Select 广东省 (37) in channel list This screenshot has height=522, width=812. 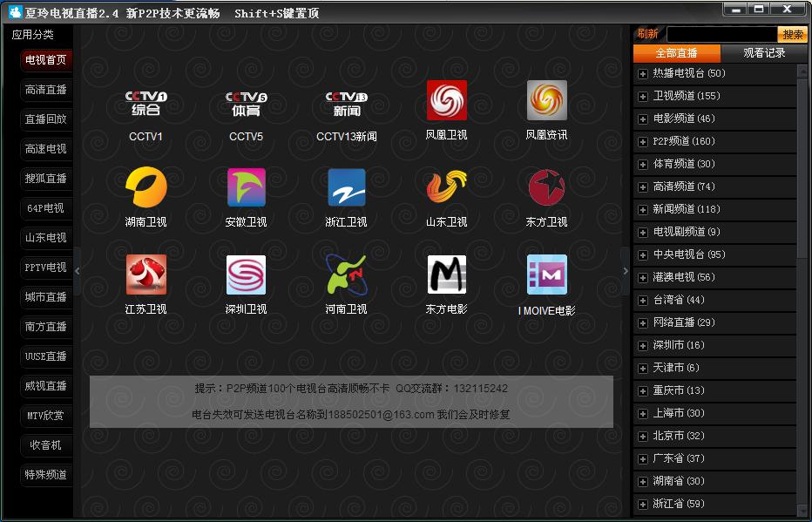[714, 459]
